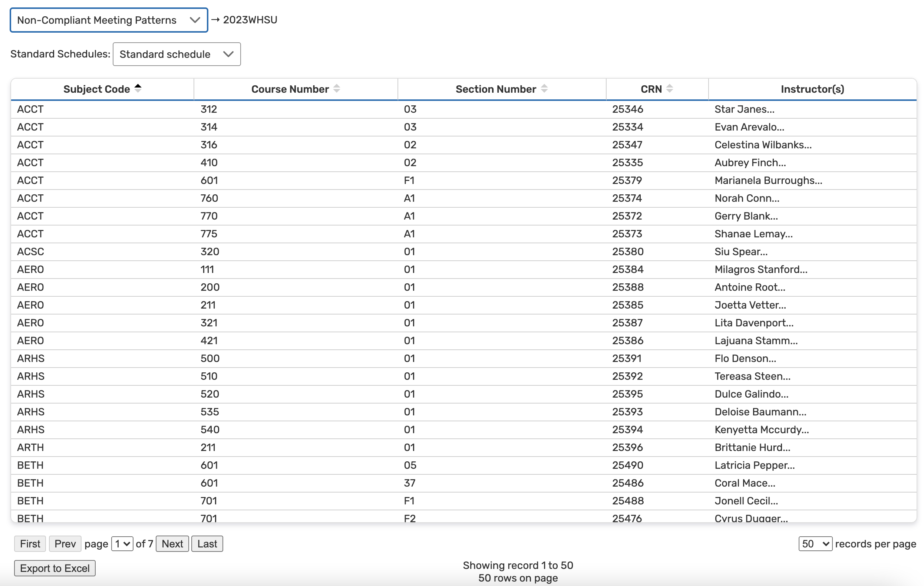Open the page number selector
The height and width of the screenshot is (586, 924).
122,544
